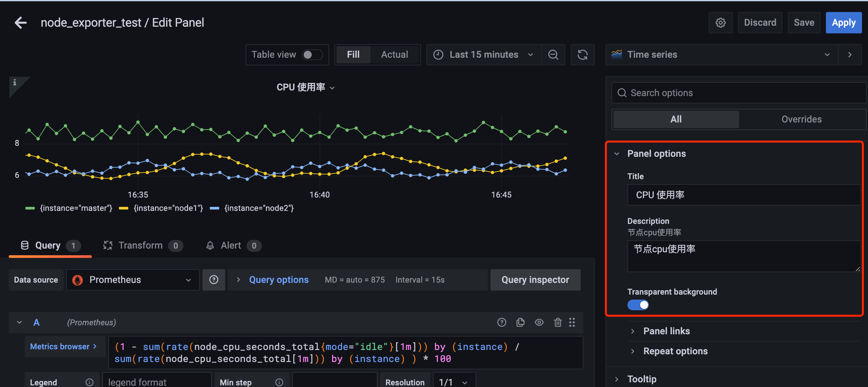Go back using the back arrow
This screenshot has width=868, height=387.
click(x=20, y=22)
